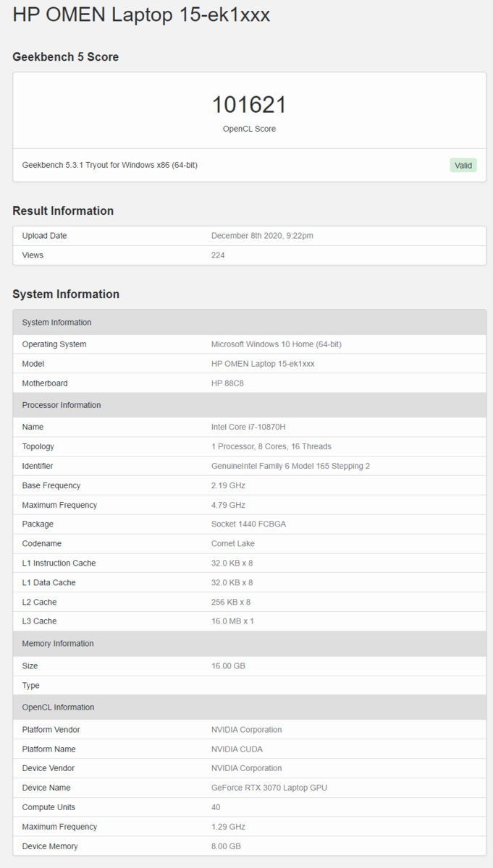Click the 8.00 GB device memory value
This screenshot has height=868, width=493.
click(226, 846)
